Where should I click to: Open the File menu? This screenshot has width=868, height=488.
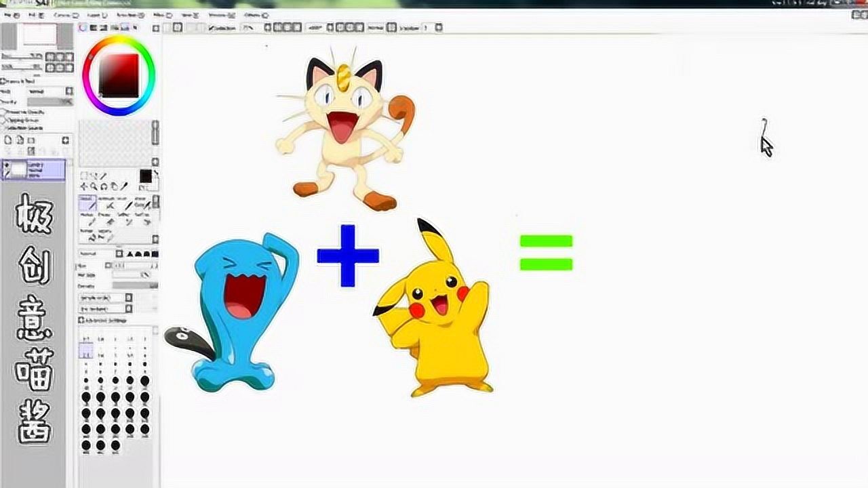(12, 16)
